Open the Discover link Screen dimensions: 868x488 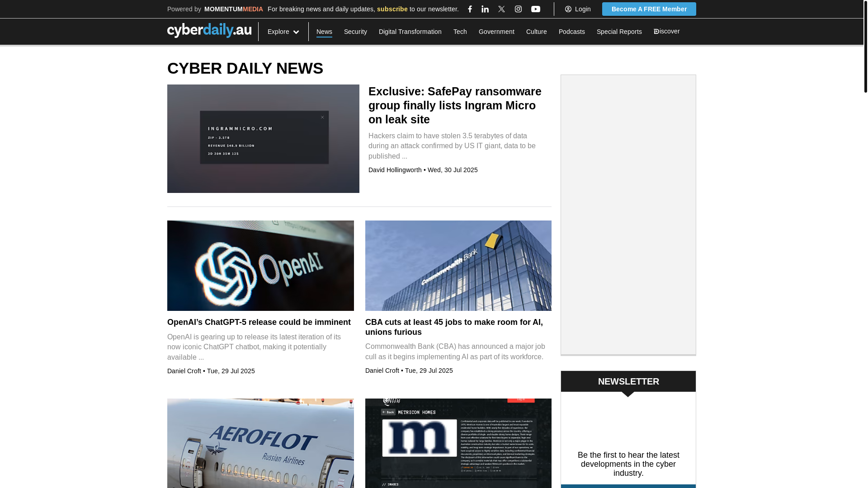(x=666, y=31)
